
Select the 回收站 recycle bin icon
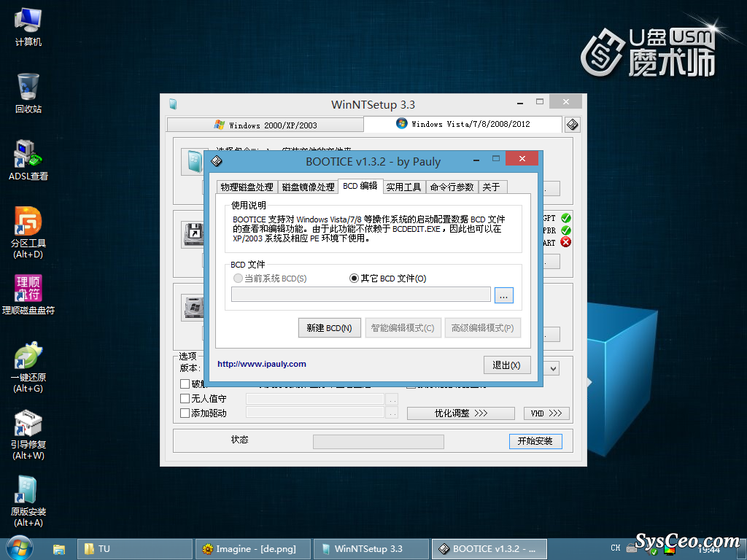tap(28, 93)
